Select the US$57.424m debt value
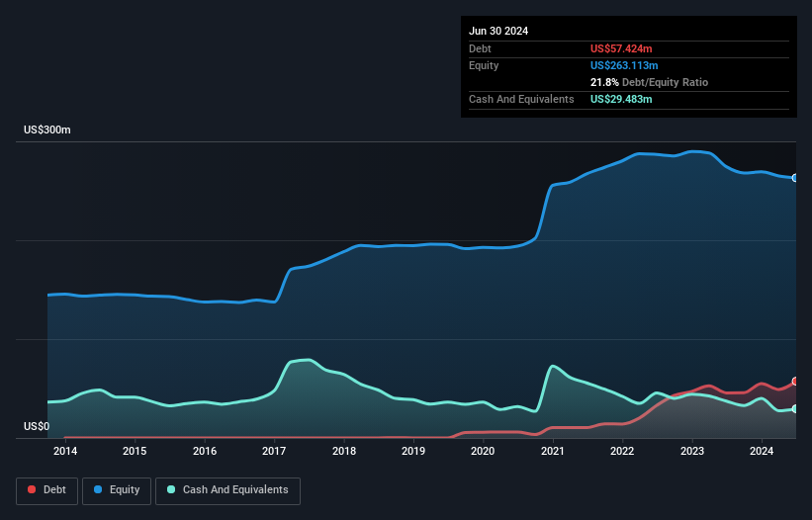This screenshot has width=812, height=520. 621,48
